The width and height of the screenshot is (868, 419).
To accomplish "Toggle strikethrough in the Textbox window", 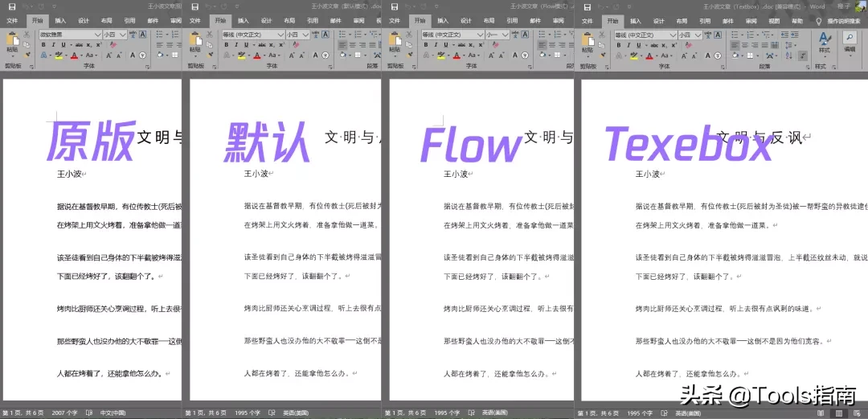I will click(x=654, y=45).
